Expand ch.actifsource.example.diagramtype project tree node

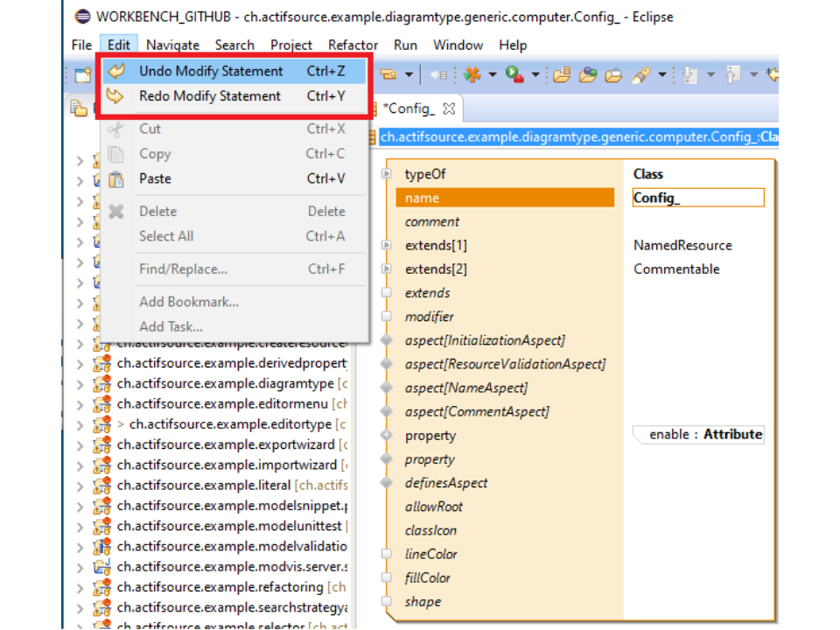coord(80,384)
